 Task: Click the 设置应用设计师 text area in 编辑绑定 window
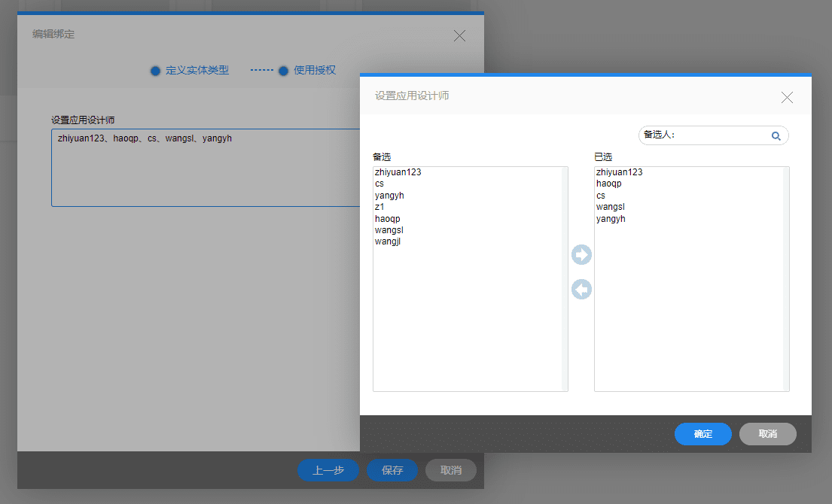point(206,168)
